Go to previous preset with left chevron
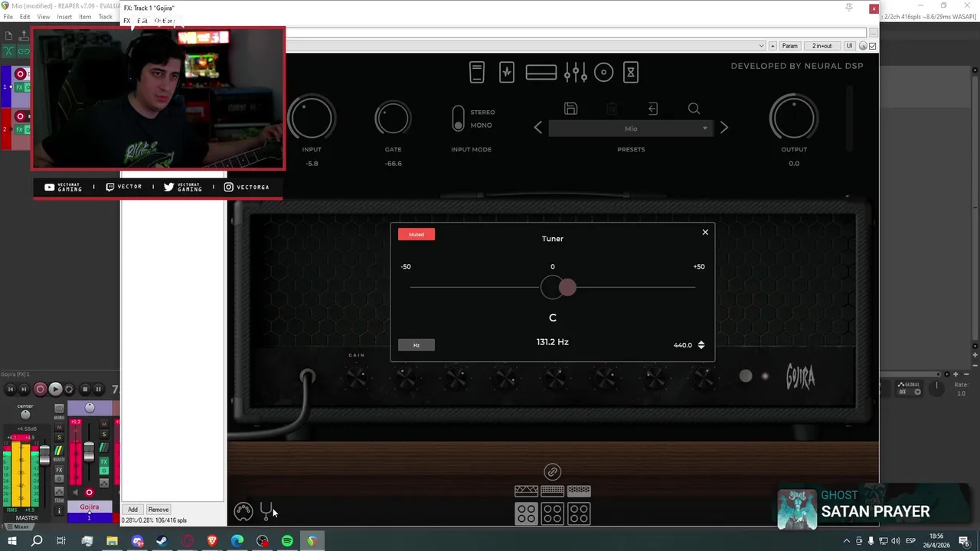 tap(537, 128)
